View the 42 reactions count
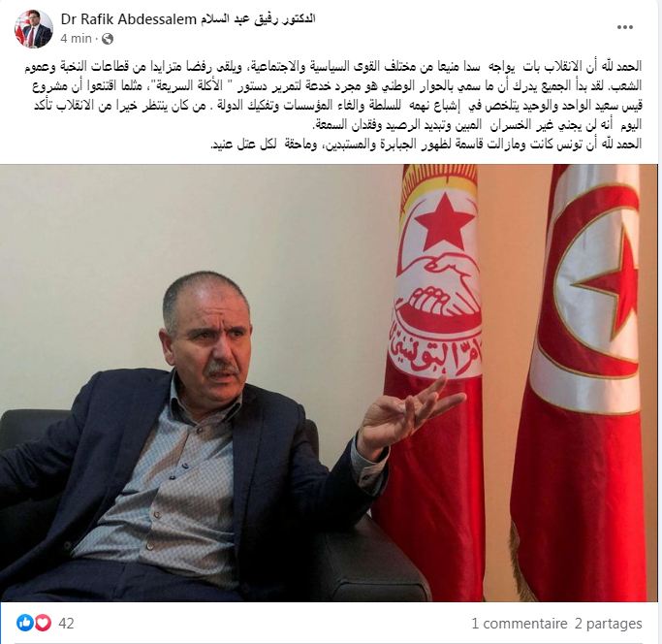The image size is (662, 644). click(x=66, y=624)
